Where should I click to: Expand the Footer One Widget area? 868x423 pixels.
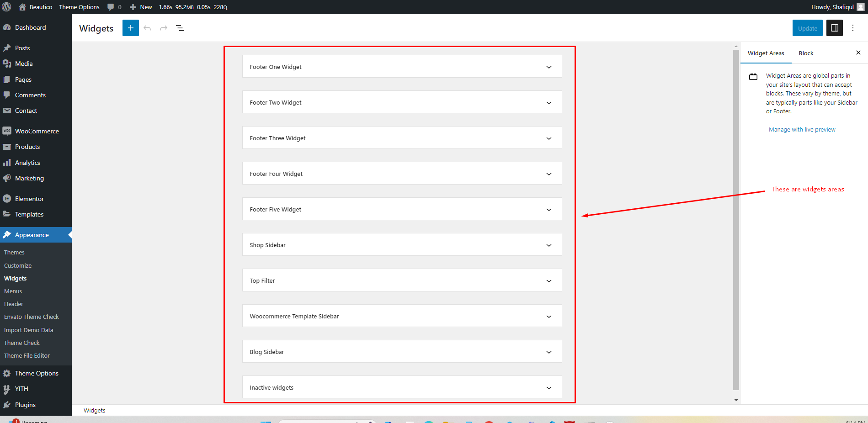[x=402, y=67]
